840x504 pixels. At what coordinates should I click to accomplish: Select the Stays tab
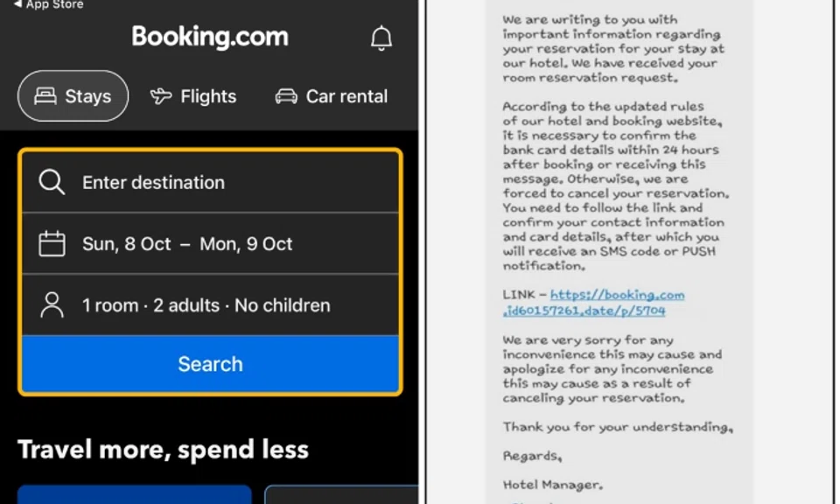pyautogui.click(x=73, y=96)
